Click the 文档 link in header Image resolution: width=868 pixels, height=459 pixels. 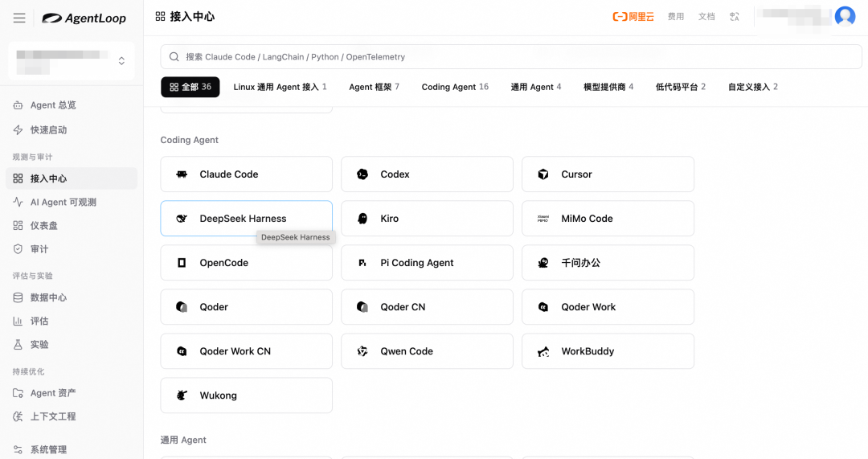(706, 17)
